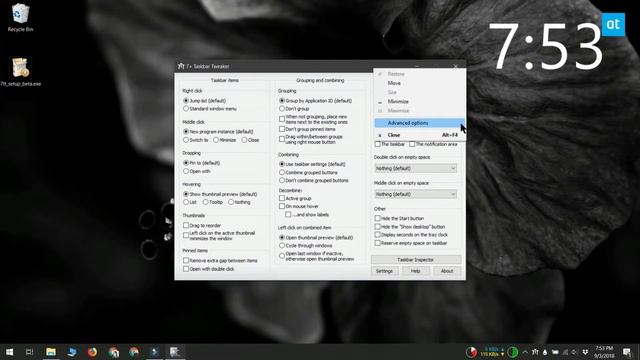Open Task View from the taskbar
640x360 pixels.
coord(29,352)
